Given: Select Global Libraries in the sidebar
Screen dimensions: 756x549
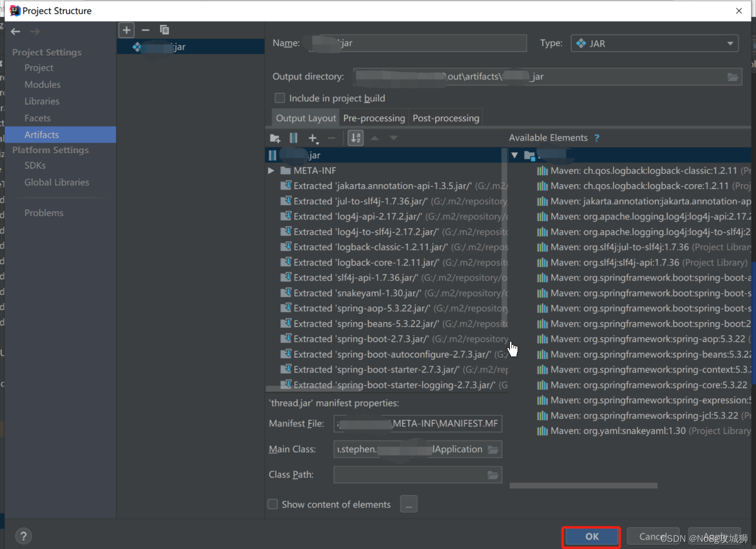Looking at the screenshot, I should (x=57, y=182).
